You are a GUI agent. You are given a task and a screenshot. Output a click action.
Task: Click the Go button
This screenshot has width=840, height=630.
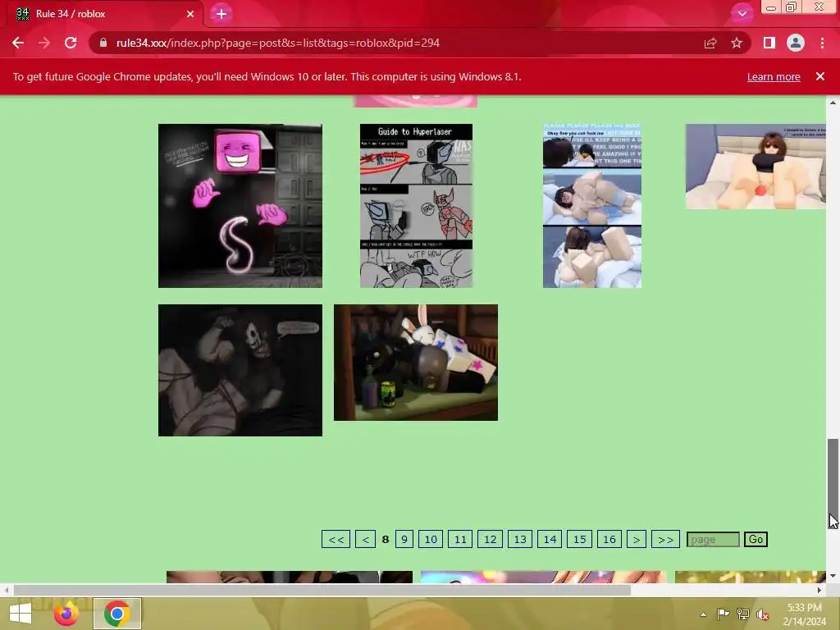pyautogui.click(x=756, y=540)
